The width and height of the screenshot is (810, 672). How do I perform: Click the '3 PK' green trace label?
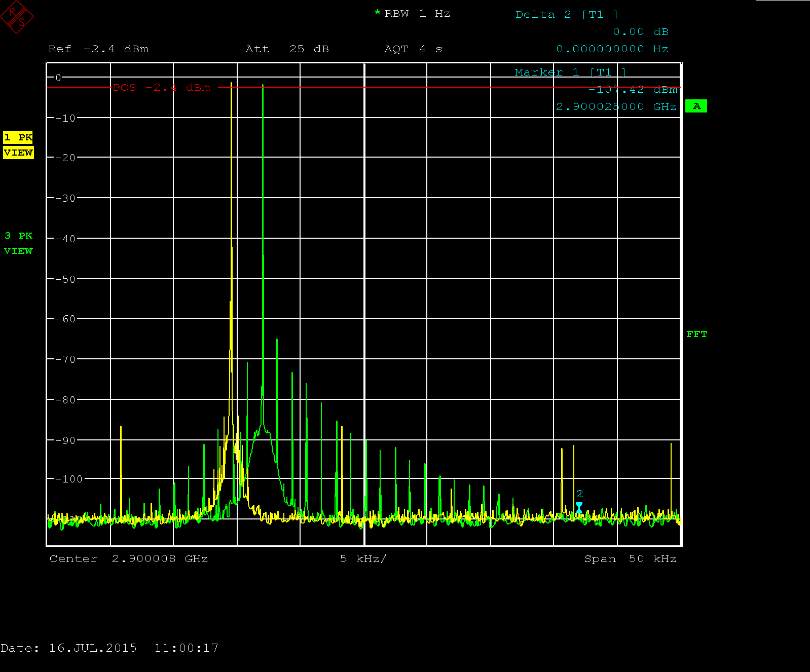point(18,236)
